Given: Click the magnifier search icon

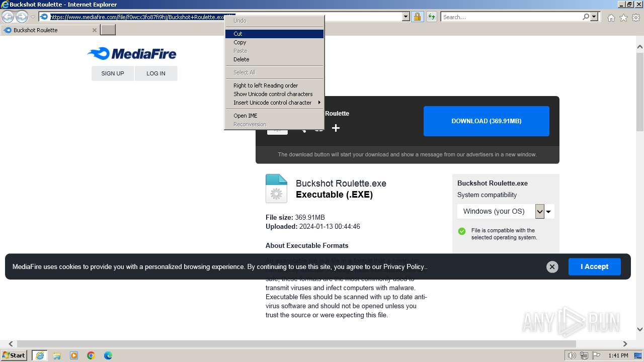Looking at the screenshot, I should [x=586, y=17].
